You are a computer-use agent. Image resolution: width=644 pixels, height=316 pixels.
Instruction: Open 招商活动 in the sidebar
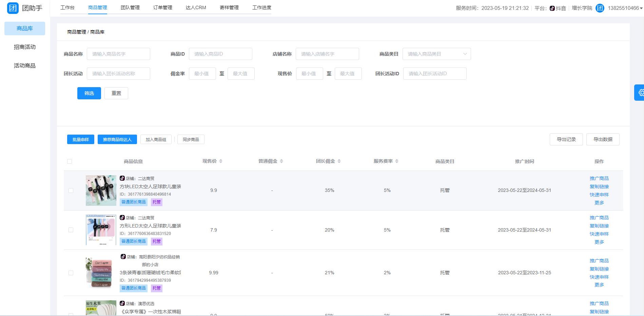(x=25, y=47)
